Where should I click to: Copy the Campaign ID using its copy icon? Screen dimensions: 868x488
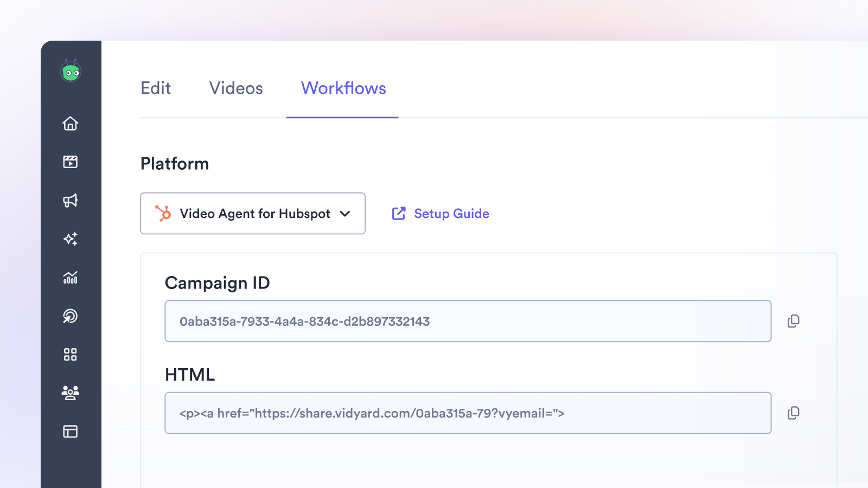click(x=794, y=321)
